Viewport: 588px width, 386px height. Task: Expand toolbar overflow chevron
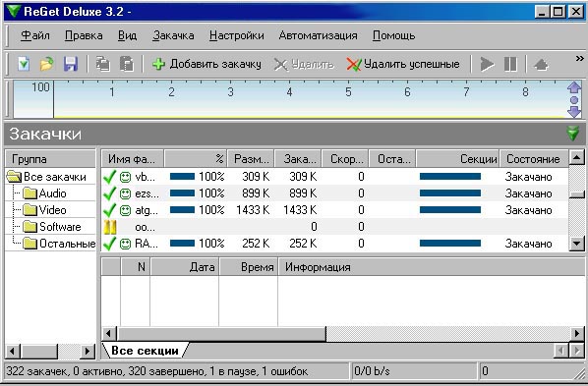point(579,59)
